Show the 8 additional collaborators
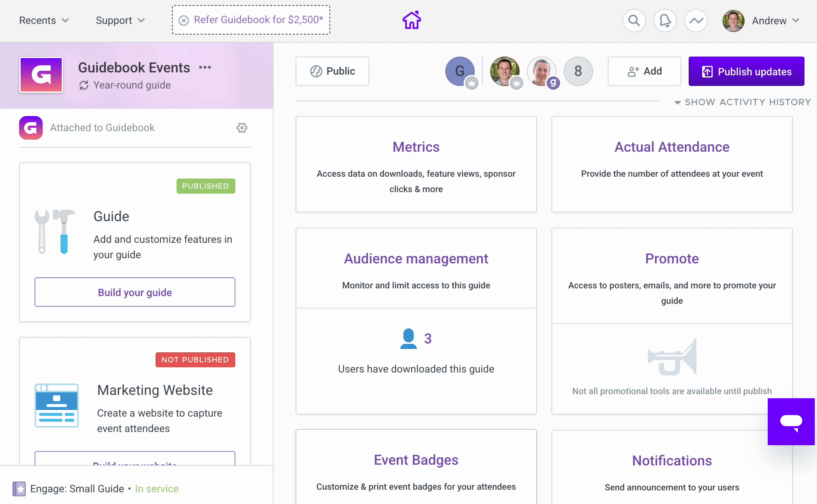This screenshot has height=504, width=817. coord(578,71)
